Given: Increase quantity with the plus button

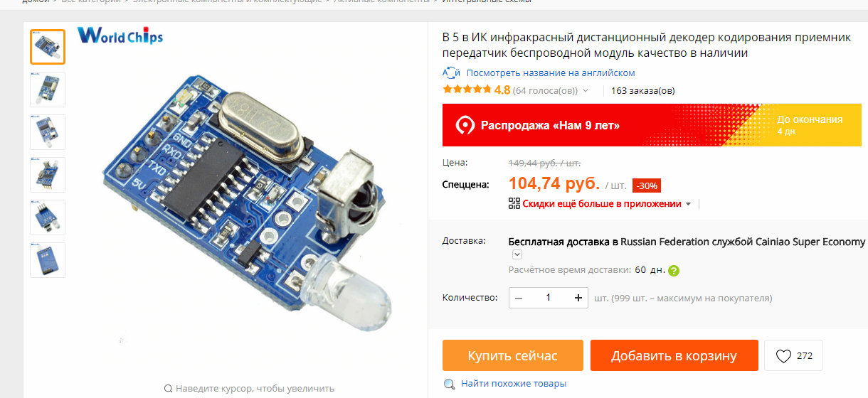Looking at the screenshot, I should tap(578, 298).
